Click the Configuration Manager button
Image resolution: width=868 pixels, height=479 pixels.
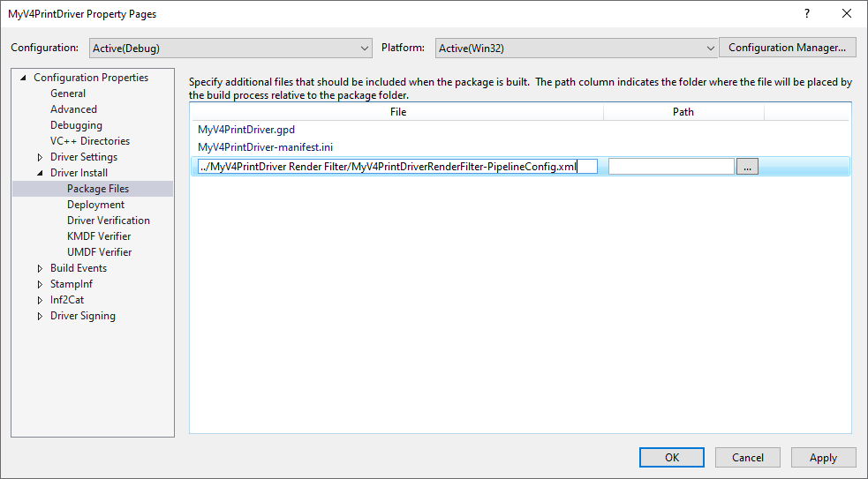(x=787, y=48)
